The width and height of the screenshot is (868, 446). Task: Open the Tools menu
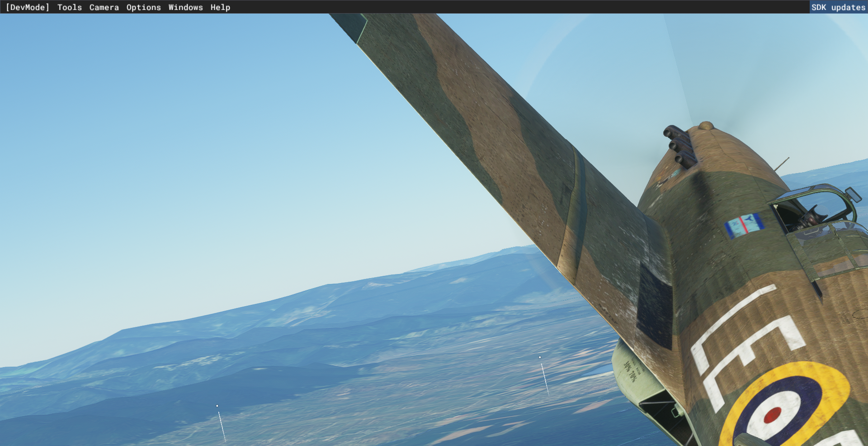pos(70,7)
